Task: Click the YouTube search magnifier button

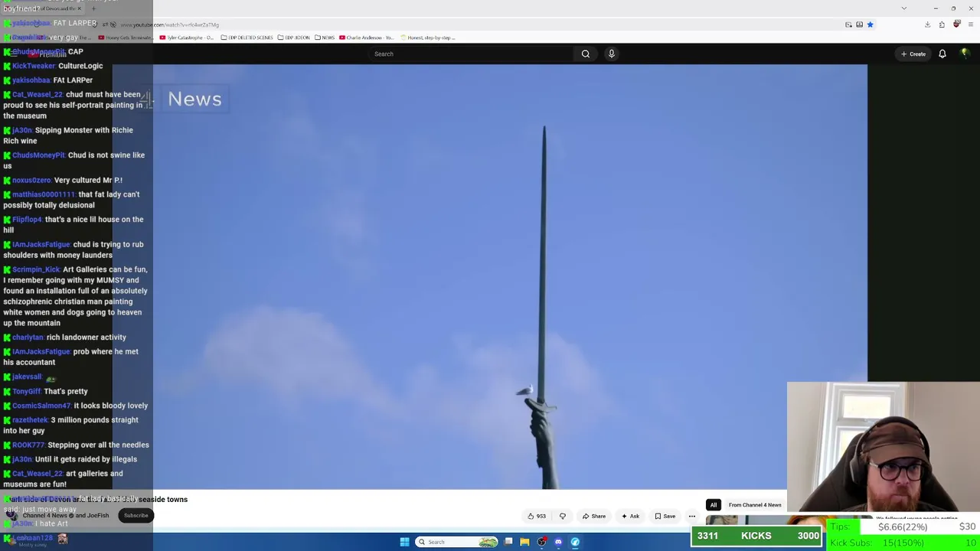Action: pyautogui.click(x=586, y=54)
